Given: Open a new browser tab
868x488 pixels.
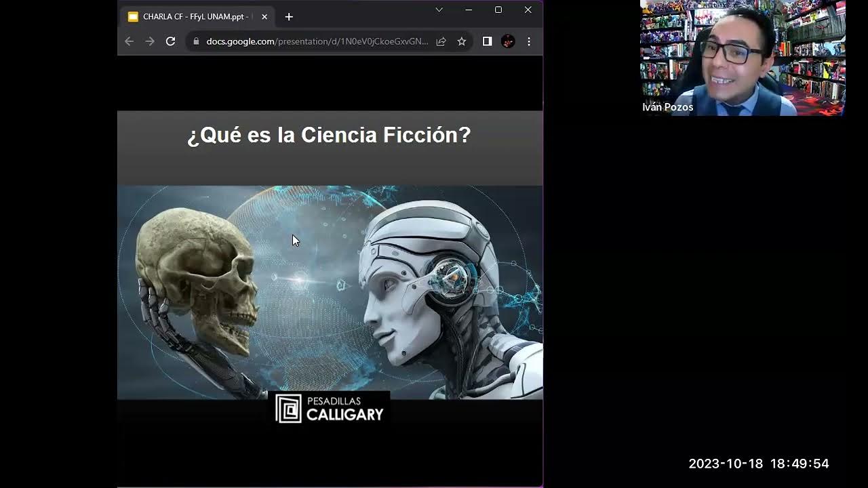Looking at the screenshot, I should pos(289,17).
